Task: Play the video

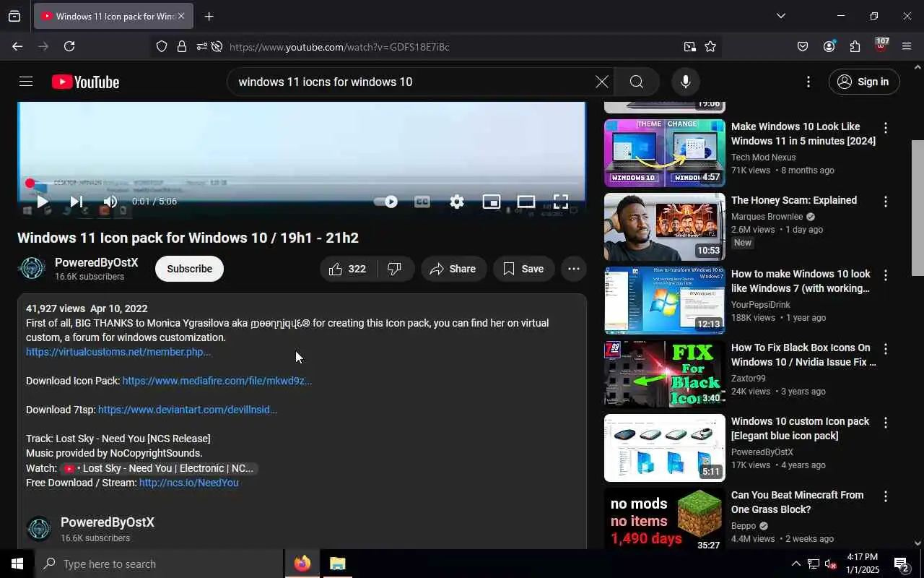Action: pos(42,202)
